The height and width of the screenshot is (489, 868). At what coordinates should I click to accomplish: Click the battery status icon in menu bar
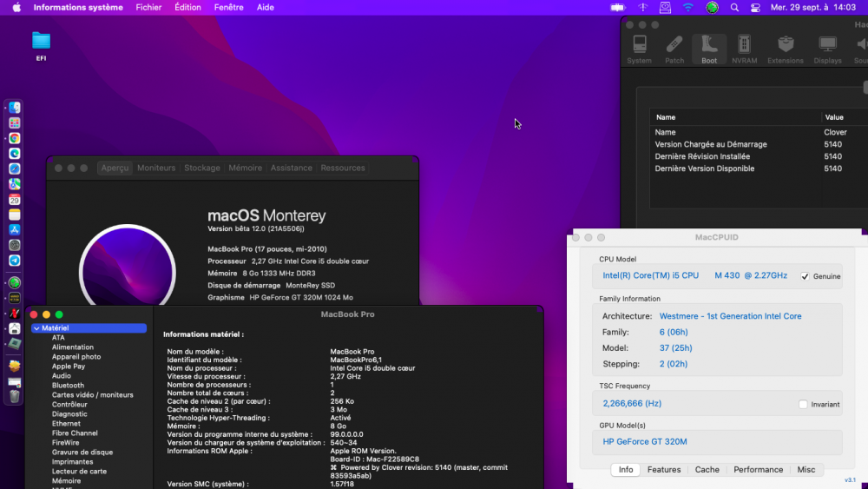(617, 8)
